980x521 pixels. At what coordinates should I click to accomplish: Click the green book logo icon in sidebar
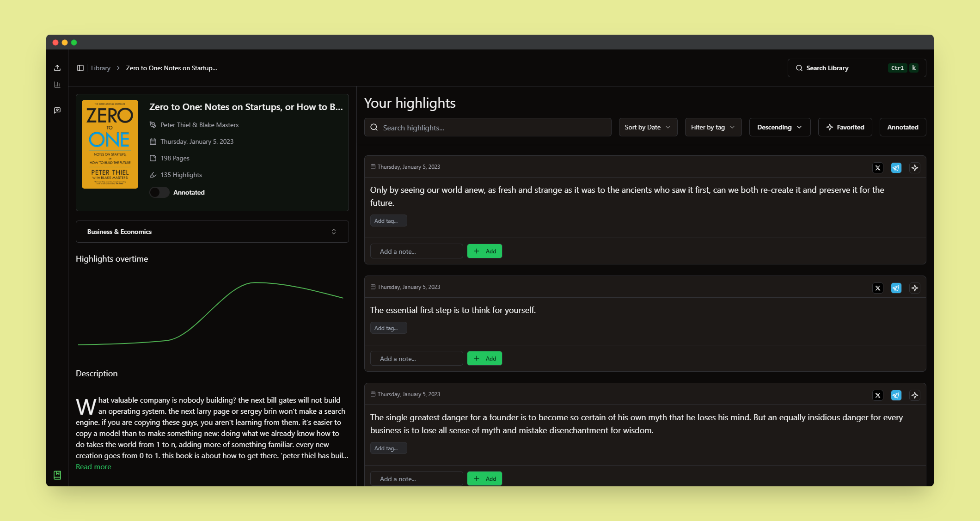pos(57,475)
